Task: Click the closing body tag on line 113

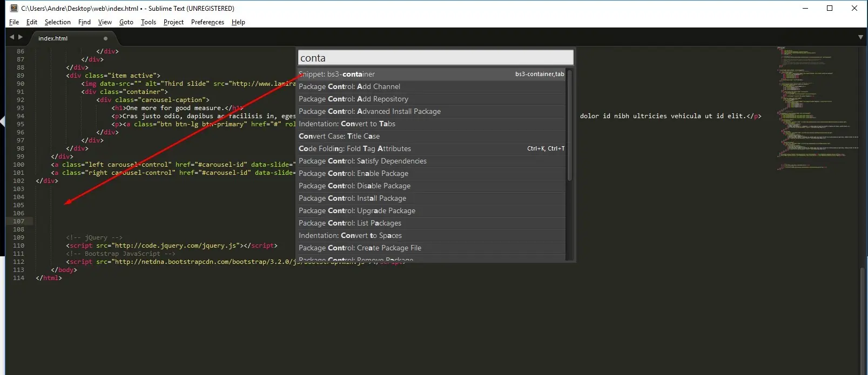Action: point(64,270)
